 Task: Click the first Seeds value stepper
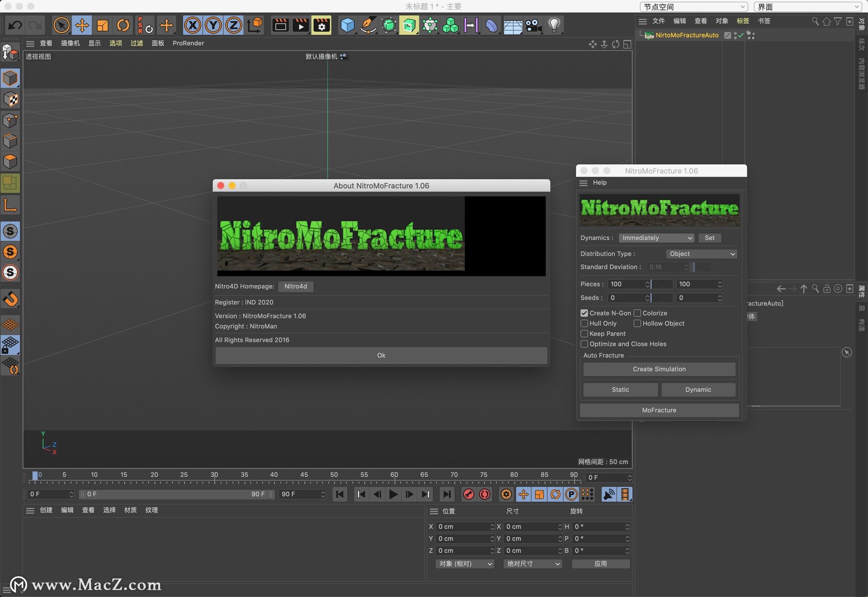coord(647,298)
